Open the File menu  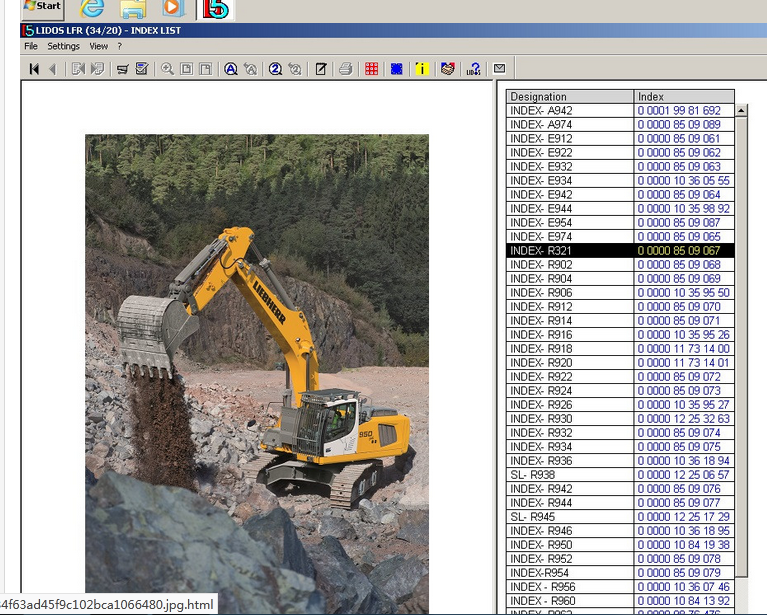tap(31, 46)
